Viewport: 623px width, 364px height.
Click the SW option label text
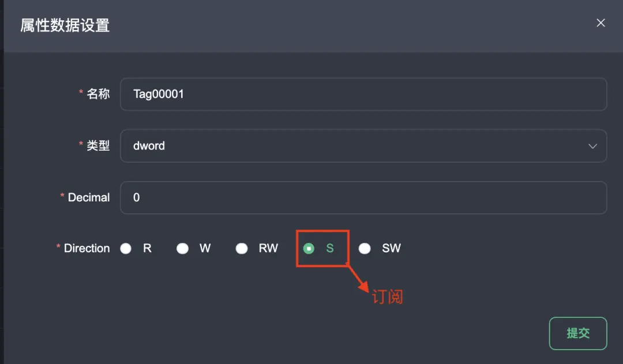[391, 249]
